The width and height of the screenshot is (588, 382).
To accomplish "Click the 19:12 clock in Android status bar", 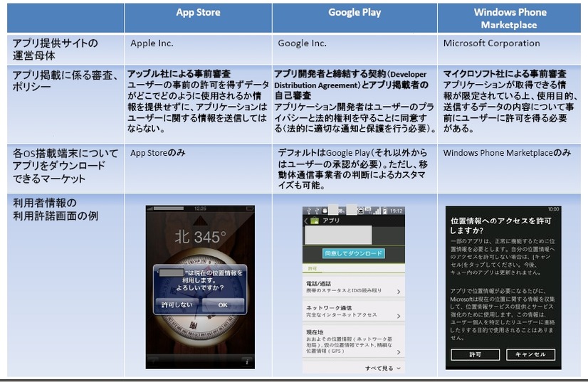I will (x=396, y=211).
